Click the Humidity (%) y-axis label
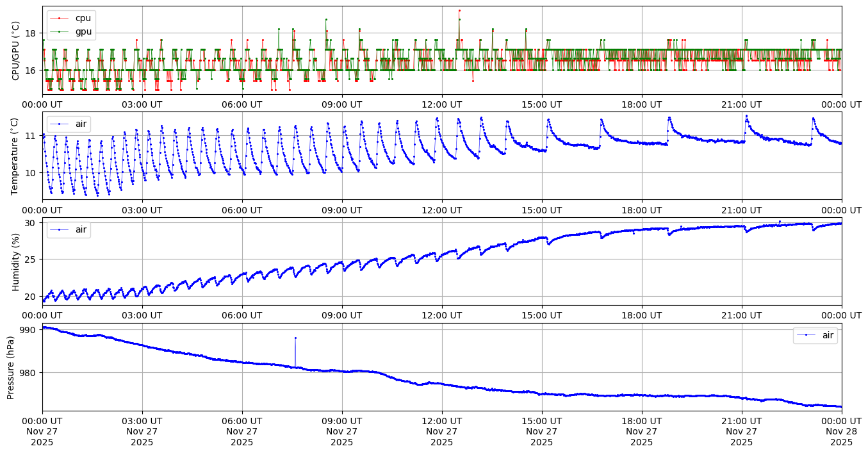The height and width of the screenshot is (453, 868). 16,261
